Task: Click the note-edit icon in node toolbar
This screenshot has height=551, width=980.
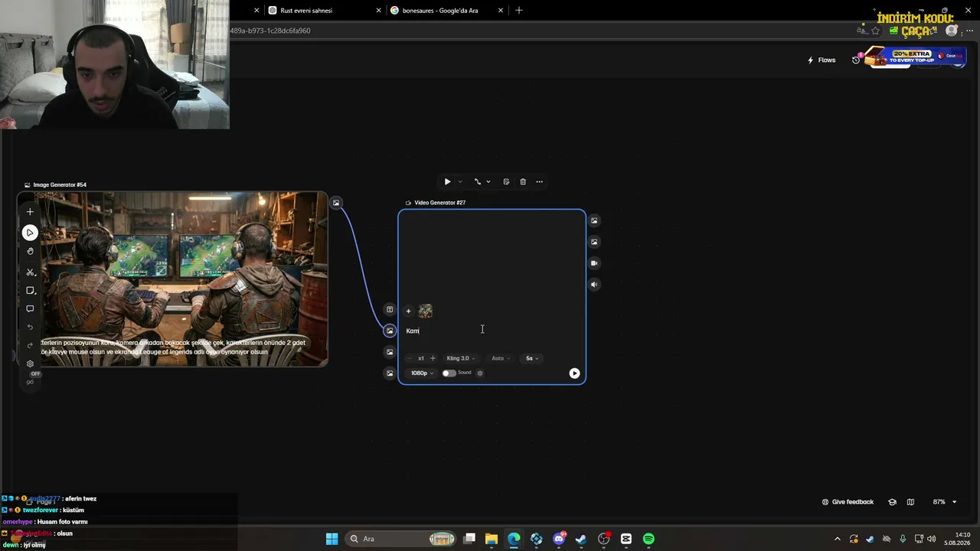Action: 506,182
